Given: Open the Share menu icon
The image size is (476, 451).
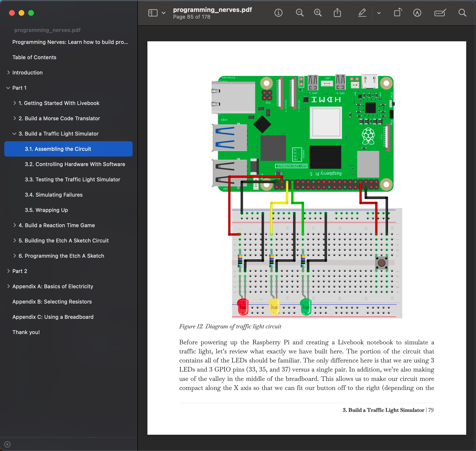Looking at the screenshot, I should point(337,13).
